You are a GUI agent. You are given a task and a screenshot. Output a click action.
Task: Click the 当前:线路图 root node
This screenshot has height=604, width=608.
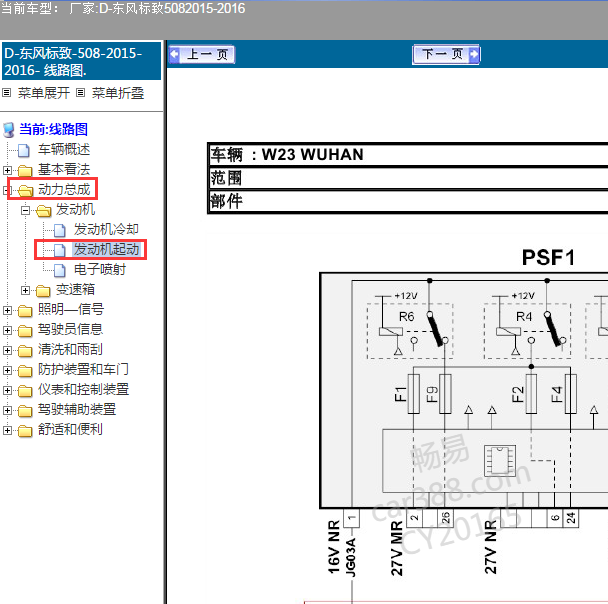click(54, 129)
